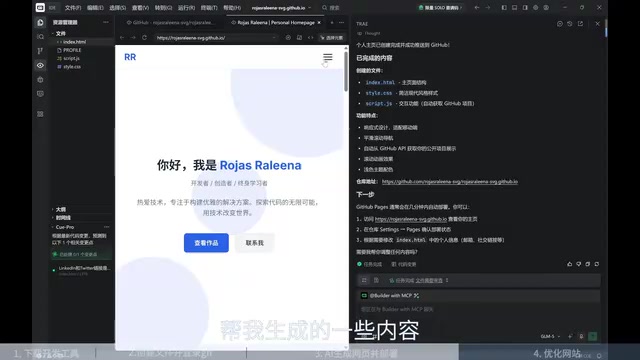Open the 编辑(E) menu
640x360 pixels.
(x=95, y=8)
